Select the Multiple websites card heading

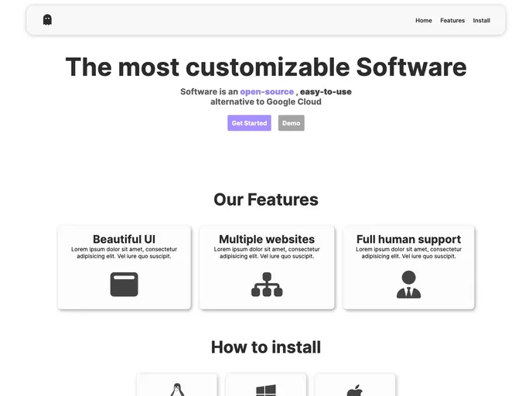[x=267, y=239]
